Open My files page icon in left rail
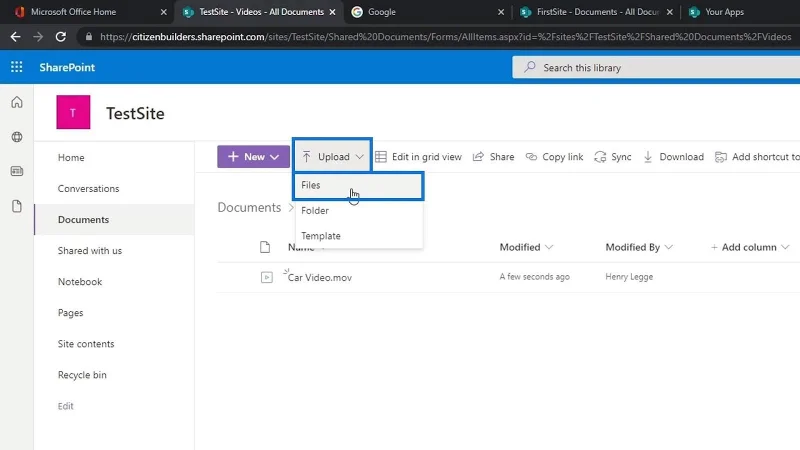The image size is (800, 450). point(17,206)
